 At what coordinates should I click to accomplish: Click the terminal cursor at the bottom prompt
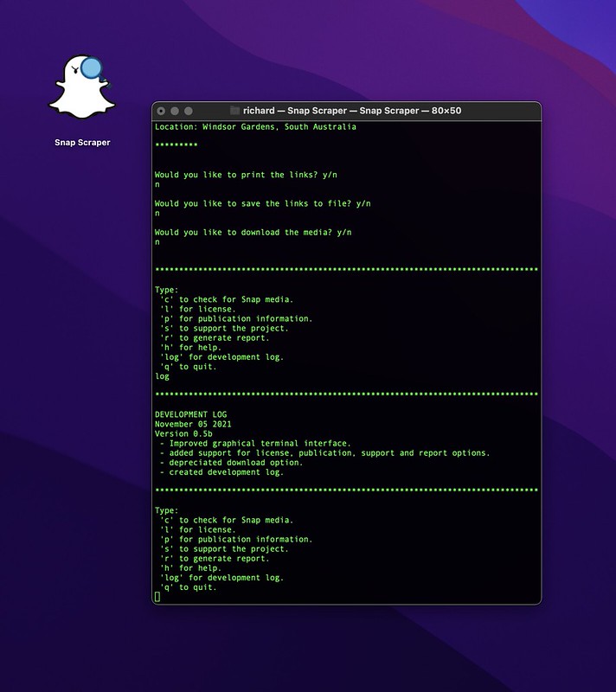tap(157, 597)
